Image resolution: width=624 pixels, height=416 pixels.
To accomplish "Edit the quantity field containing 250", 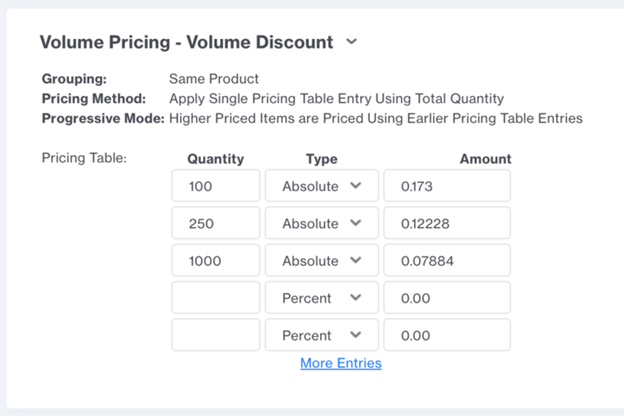I will click(x=216, y=223).
